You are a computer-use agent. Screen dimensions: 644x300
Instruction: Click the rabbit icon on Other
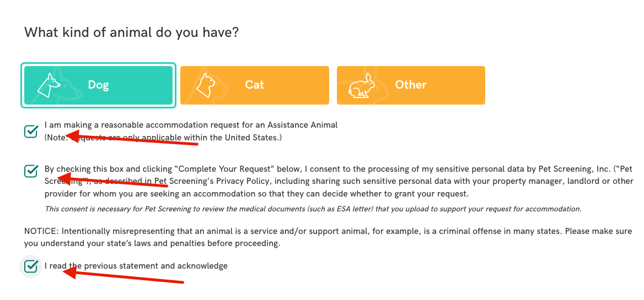(361, 86)
